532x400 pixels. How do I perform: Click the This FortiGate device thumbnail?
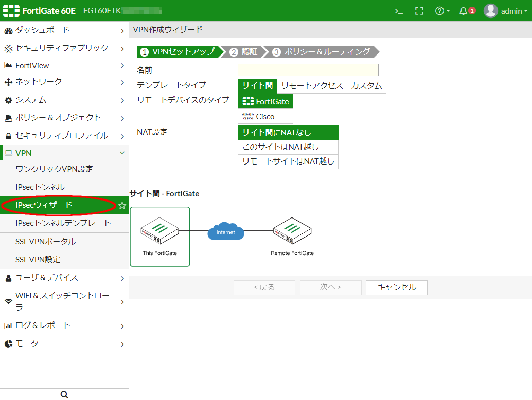click(x=159, y=237)
